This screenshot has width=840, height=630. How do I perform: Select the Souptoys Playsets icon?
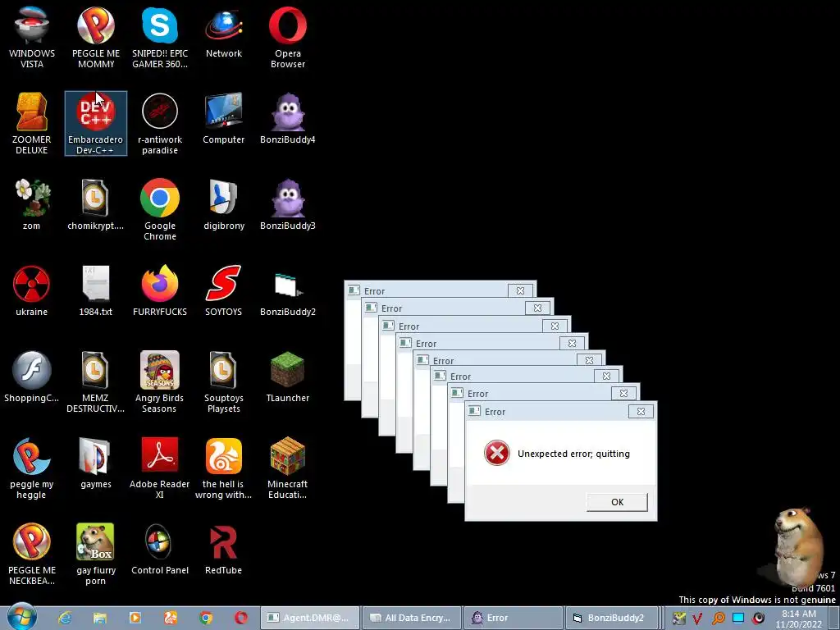click(224, 382)
